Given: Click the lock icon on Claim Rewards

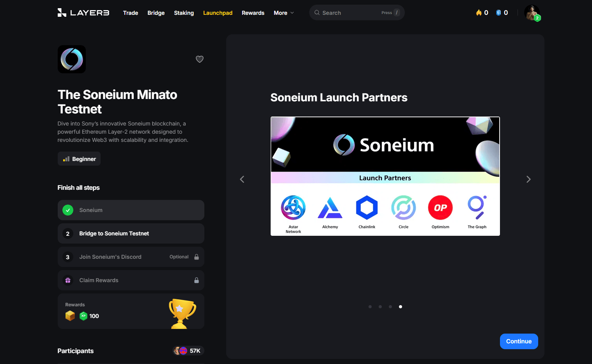Looking at the screenshot, I should click(197, 280).
